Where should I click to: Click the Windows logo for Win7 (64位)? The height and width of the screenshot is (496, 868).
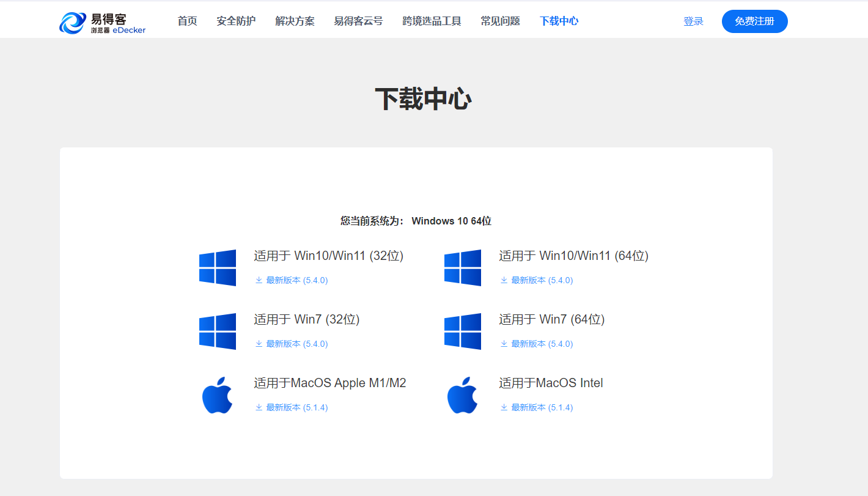[463, 331]
